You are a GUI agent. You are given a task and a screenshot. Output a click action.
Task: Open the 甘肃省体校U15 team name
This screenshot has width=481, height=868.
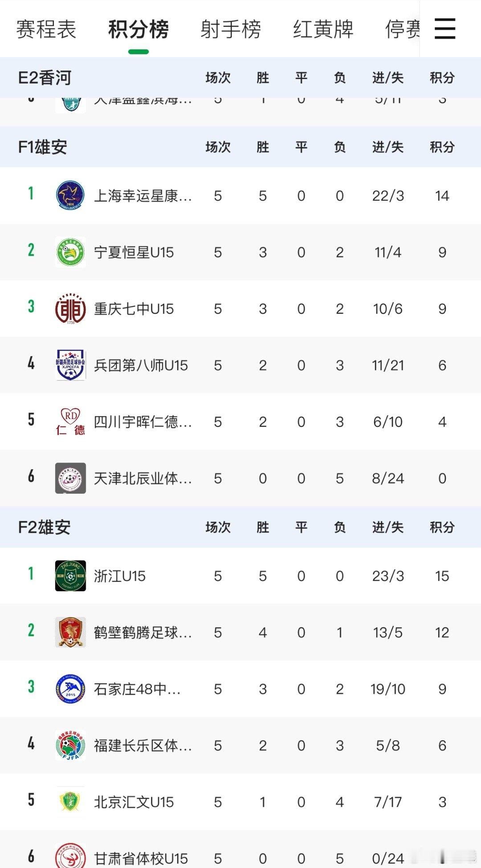coord(141,858)
